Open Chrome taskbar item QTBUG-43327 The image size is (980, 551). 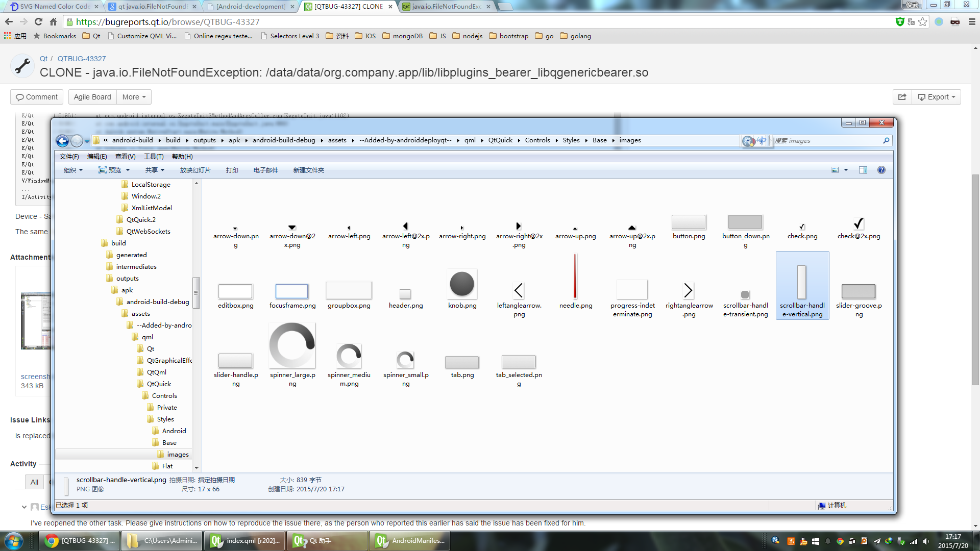click(x=80, y=541)
